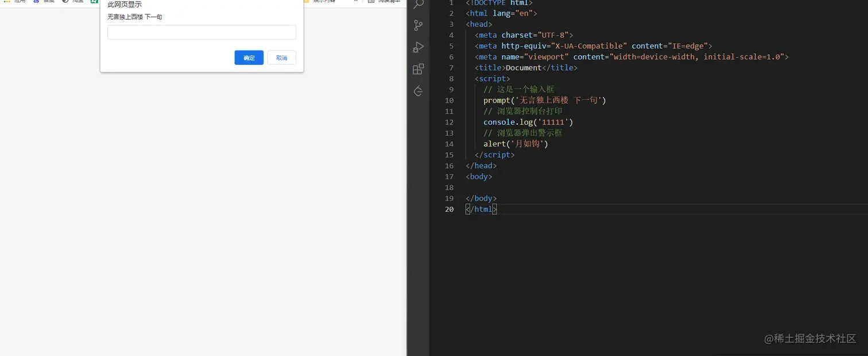Click the closing </head> tag line
This screenshot has width=868, height=356.
(481, 166)
